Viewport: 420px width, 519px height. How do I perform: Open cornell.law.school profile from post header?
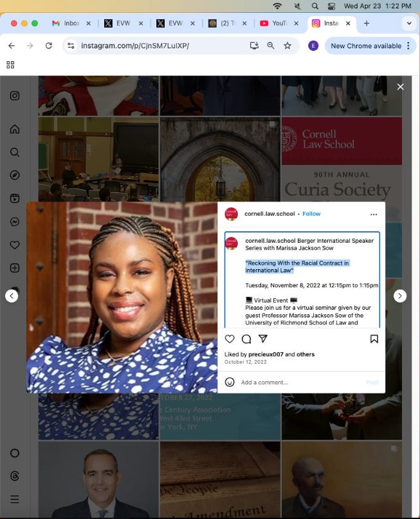(269, 214)
